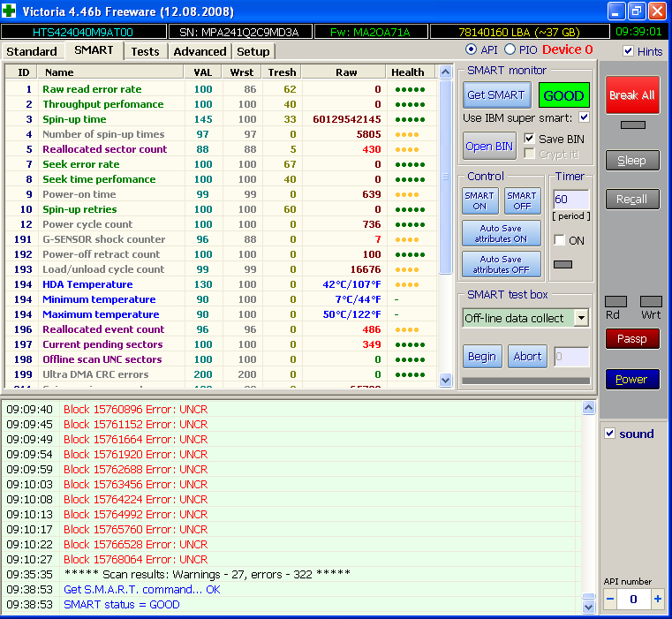Image resolution: width=672 pixels, height=619 pixels.
Task: Open the Setup tab
Action: (x=253, y=51)
